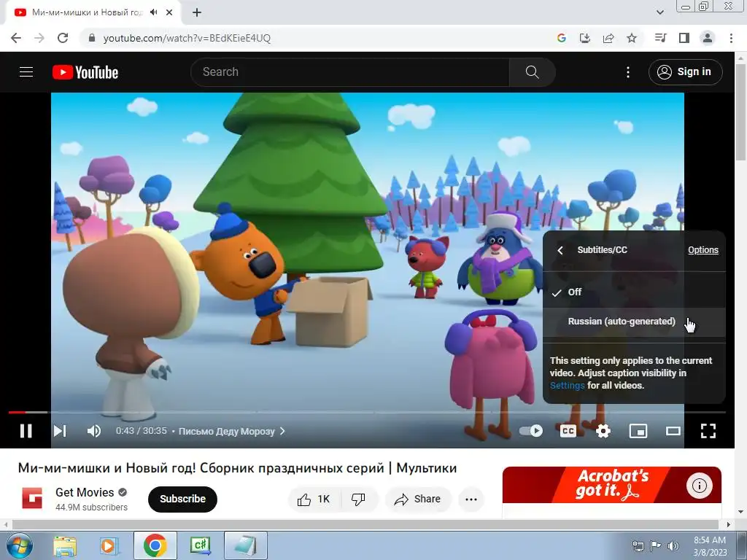
Task: Open Get Movies channel avatar
Action: 32,498
